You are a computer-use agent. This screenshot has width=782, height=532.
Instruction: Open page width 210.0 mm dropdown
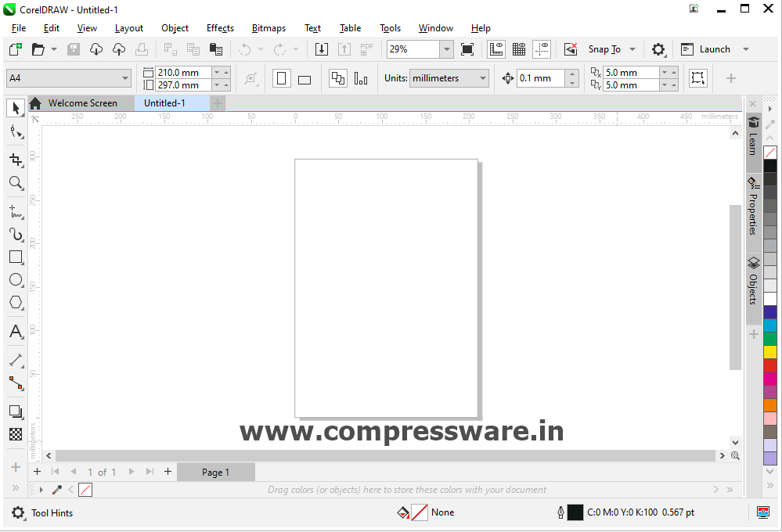[x=217, y=72]
